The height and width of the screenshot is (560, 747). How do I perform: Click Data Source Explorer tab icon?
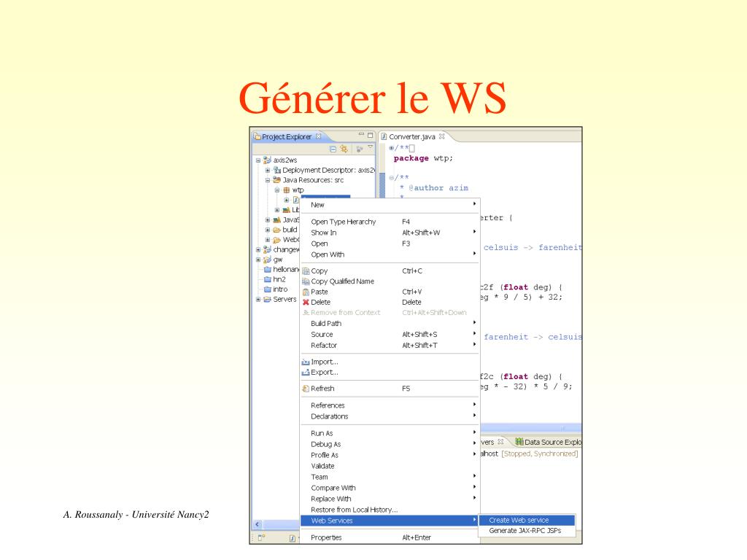point(519,442)
